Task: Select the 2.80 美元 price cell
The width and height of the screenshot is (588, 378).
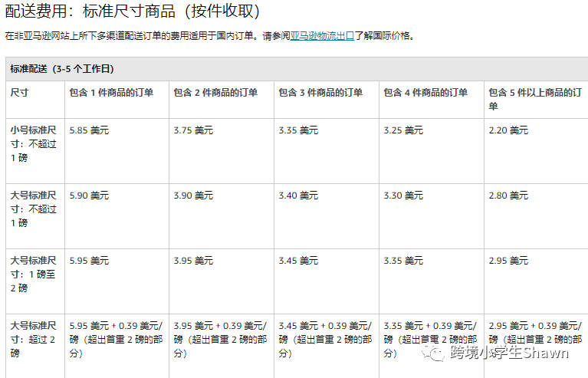Action: click(x=508, y=196)
